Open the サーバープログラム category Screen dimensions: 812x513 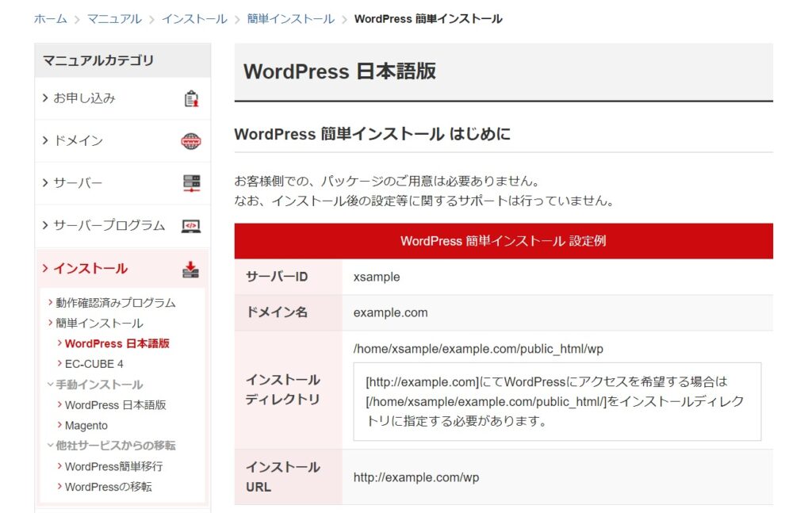coord(123,226)
